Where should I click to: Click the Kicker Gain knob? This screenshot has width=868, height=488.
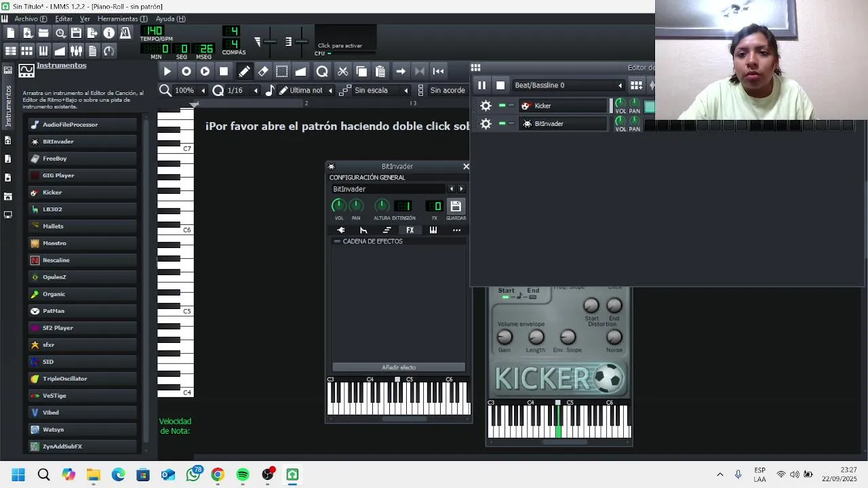click(x=505, y=337)
